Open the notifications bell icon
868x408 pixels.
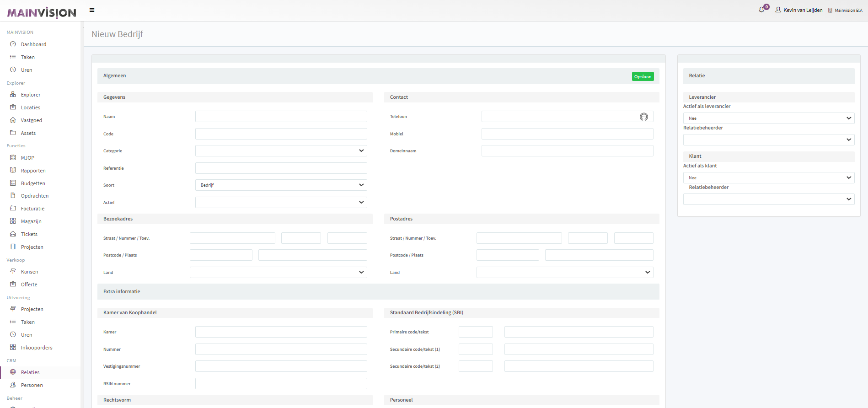click(761, 10)
